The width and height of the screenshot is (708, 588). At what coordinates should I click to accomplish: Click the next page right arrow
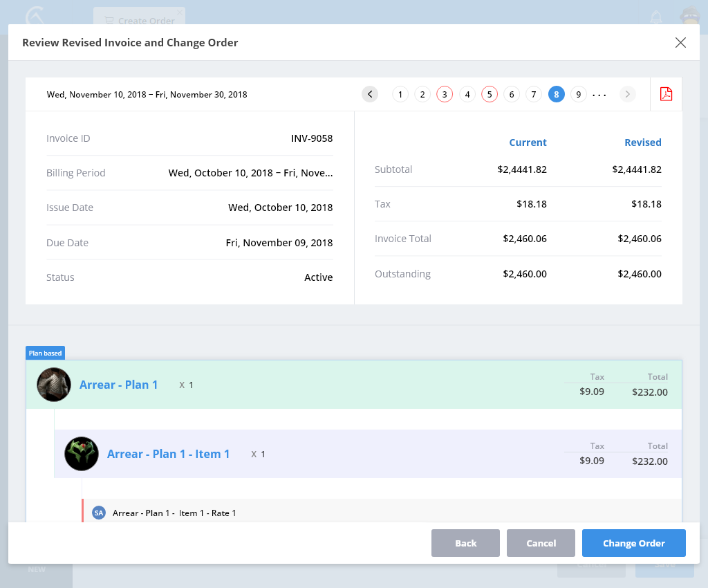(x=627, y=94)
